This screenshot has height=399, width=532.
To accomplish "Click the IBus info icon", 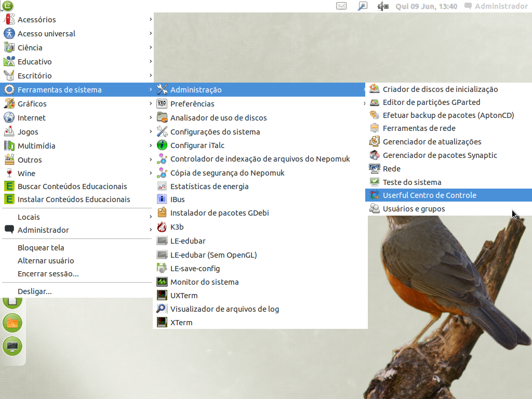I will point(162,199).
